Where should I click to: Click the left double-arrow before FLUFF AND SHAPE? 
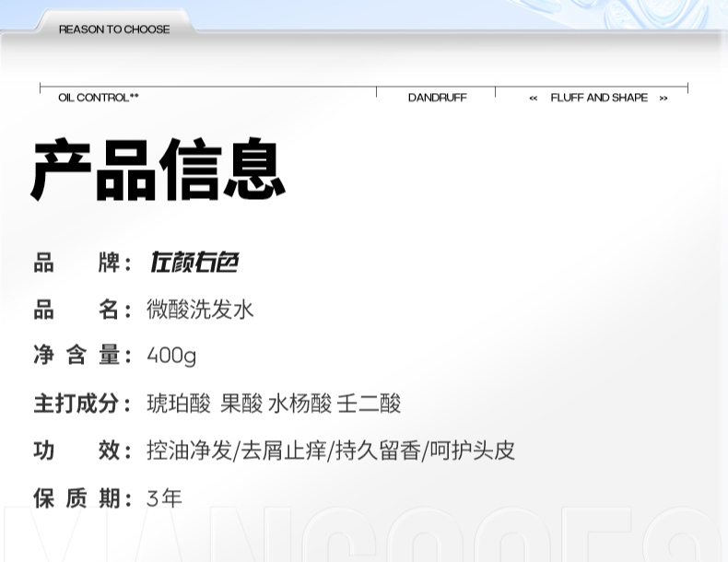point(534,99)
